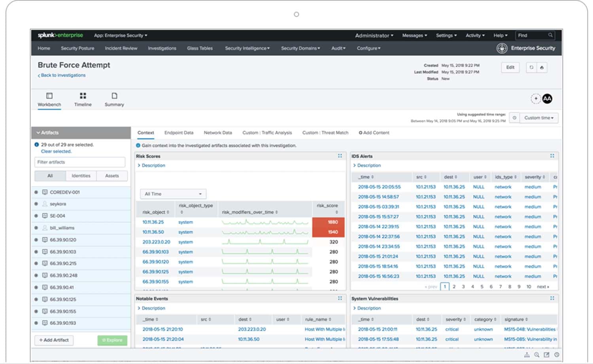Filter artifacts by the Identities tab
Image resolution: width=593 pixels, height=364 pixels.
(x=81, y=176)
